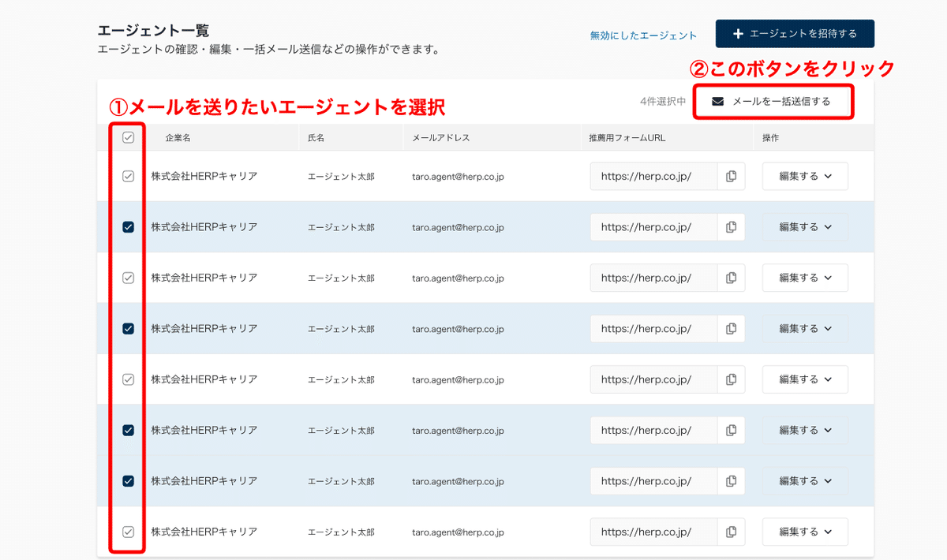Toggle the select-all checkbox in the header
Image resolution: width=947 pixels, height=560 pixels.
click(x=127, y=137)
